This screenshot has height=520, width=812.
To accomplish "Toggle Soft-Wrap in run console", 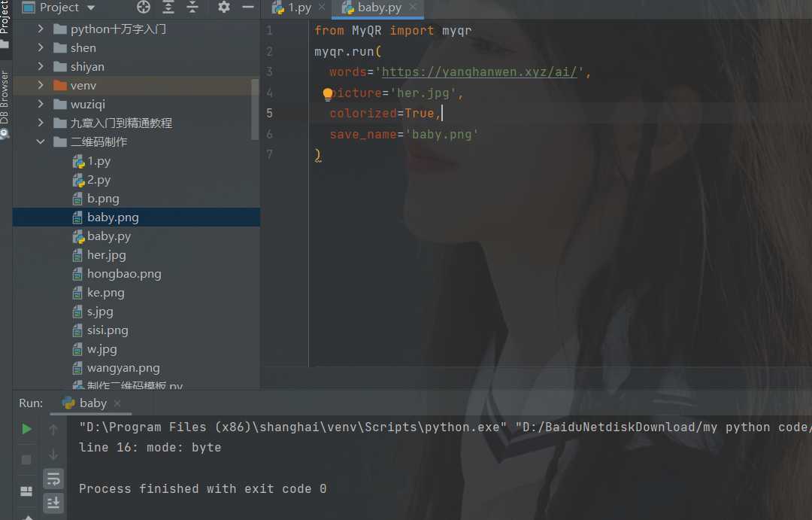I will 53,479.
